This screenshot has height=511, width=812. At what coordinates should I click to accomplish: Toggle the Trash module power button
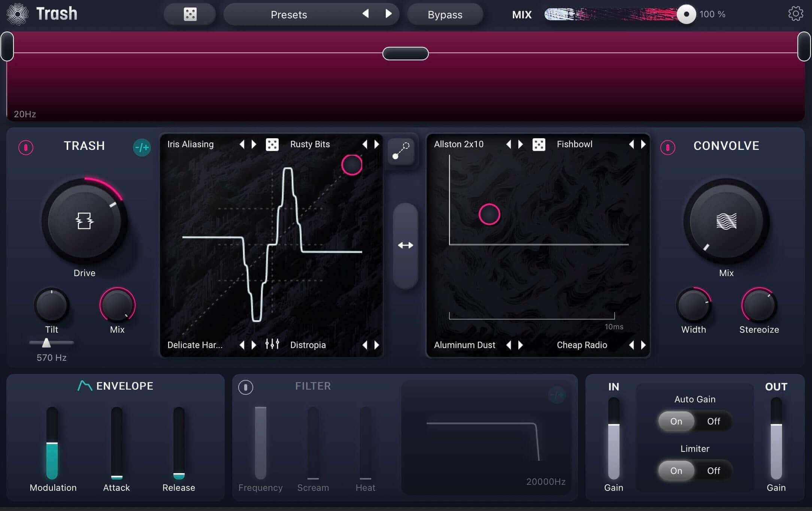26,147
